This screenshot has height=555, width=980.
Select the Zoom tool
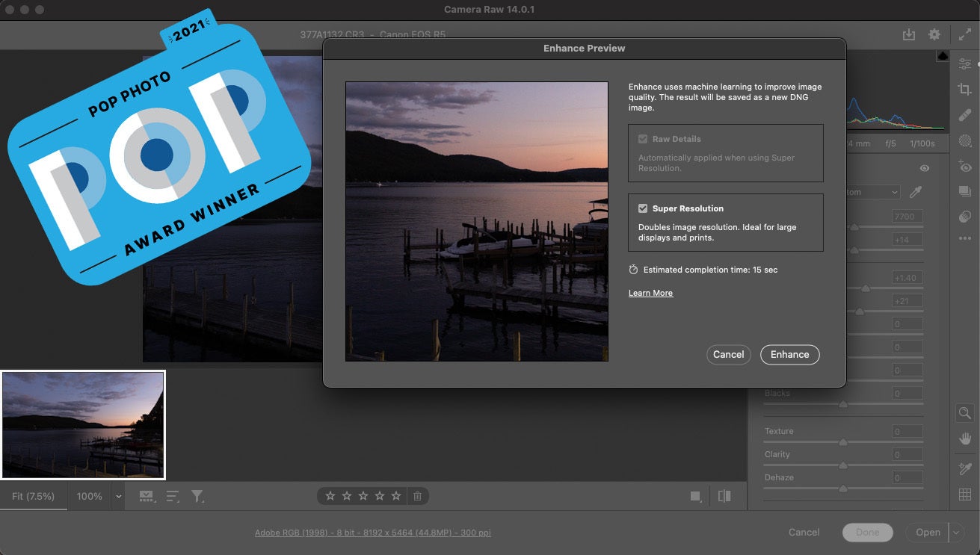click(964, 413)
